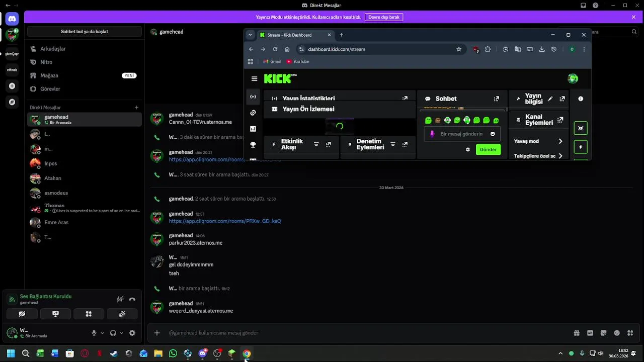The width and height of the screenshot is (644, 362).
Task: Open Arkadaşlar in Discord sidebar
Action: [84, 49]
